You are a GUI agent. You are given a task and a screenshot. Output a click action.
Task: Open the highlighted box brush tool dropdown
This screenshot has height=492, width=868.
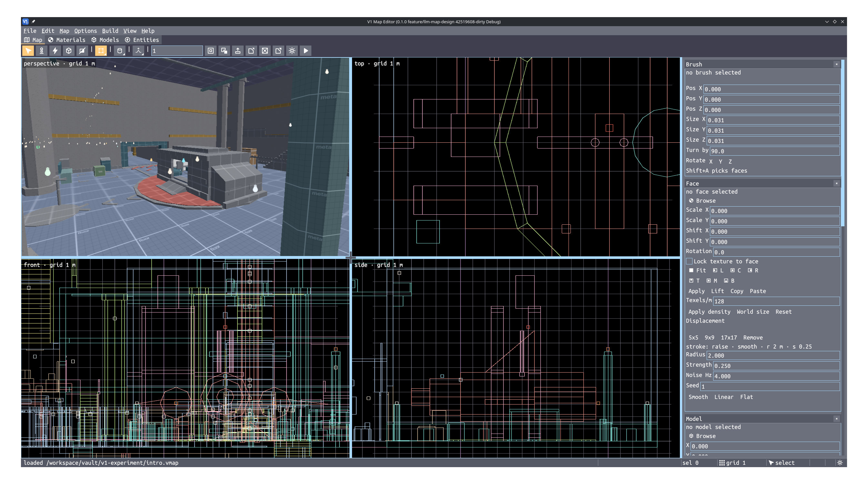click(x=101, y=51)
